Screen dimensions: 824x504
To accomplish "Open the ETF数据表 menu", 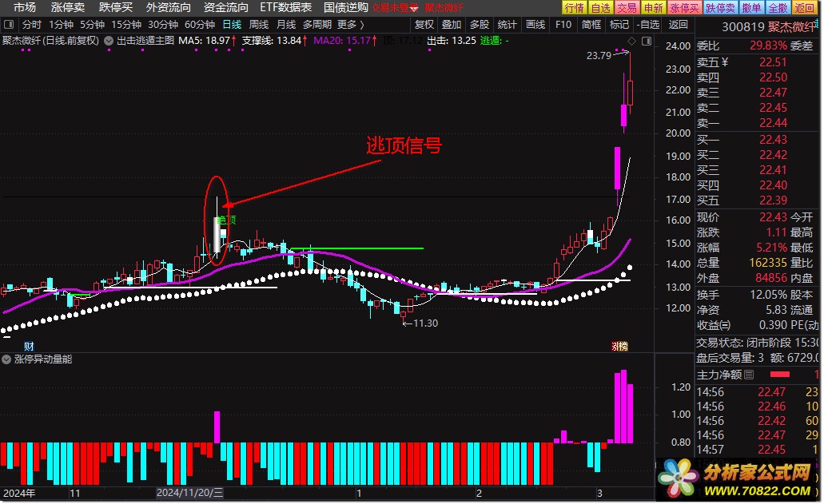I will click(286, 7).
